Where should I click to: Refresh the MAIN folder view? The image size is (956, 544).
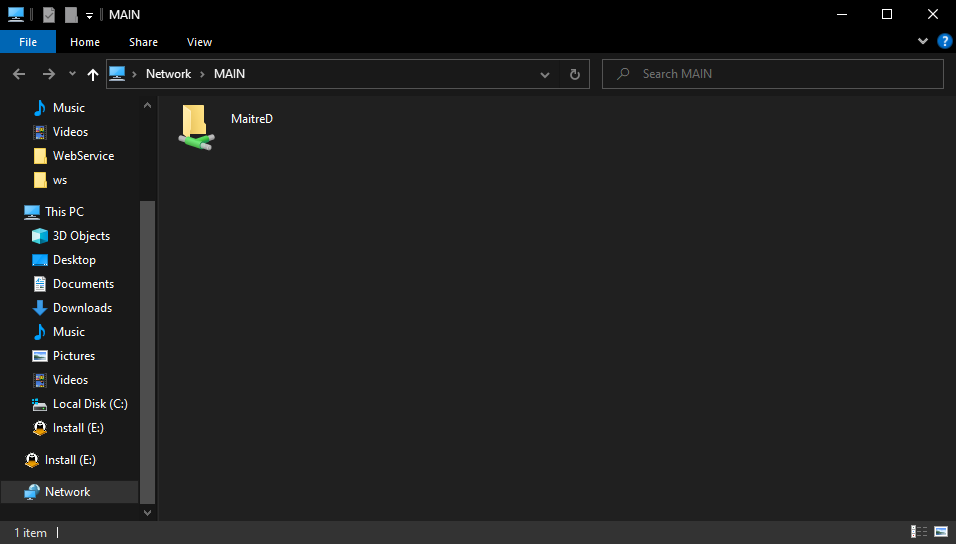(x=574, y=74)
